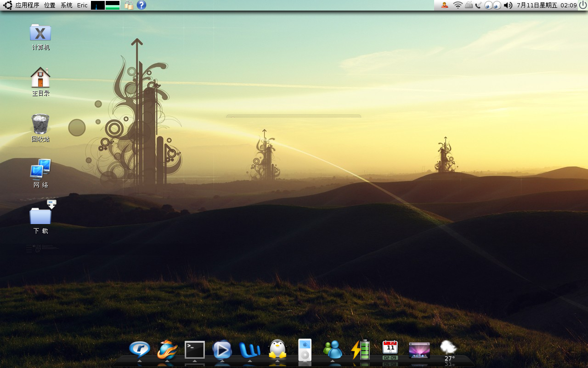Open the CPU system monitor graph applet
The width and height of the screenshot is (588, 368).
point(98,6)
